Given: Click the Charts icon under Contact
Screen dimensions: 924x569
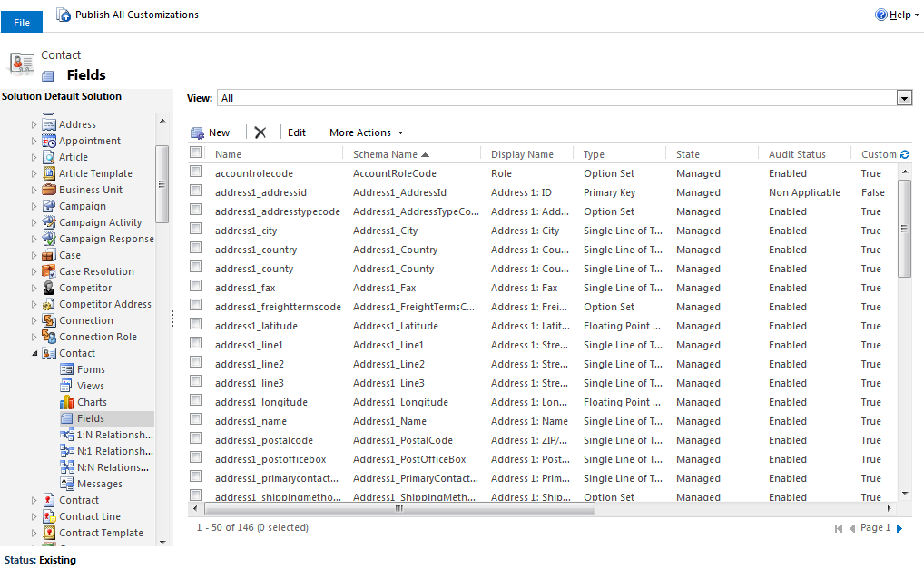Looking at the screenshot, I should tap(66, 402).
